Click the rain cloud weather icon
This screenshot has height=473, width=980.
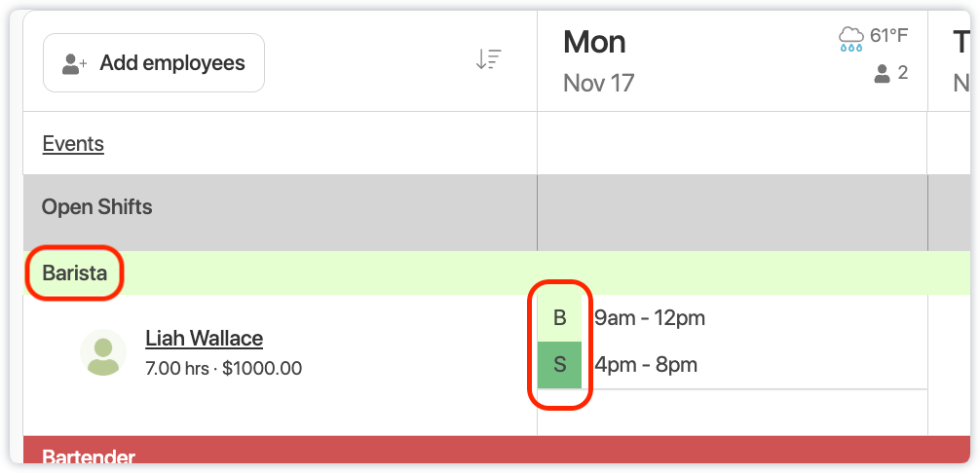[x=850, y=39]
